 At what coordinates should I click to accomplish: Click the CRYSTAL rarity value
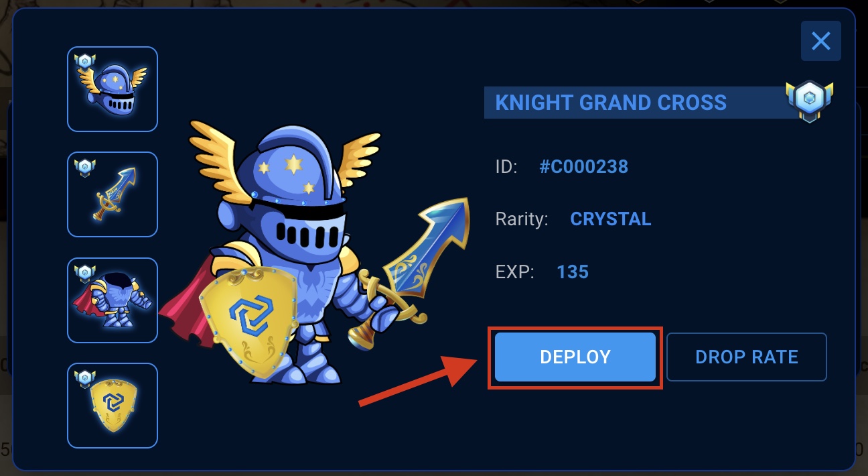tap(611, 219)
